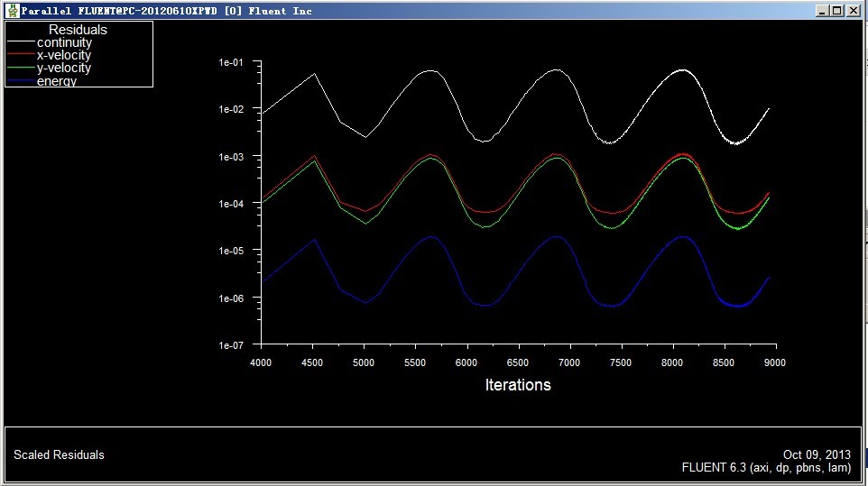
Task: Click the 6500 x-axis tick label
Action: [518, 362]
